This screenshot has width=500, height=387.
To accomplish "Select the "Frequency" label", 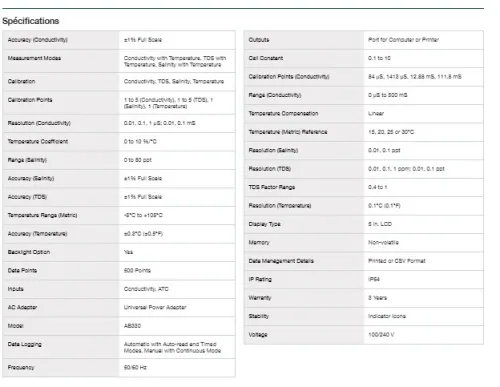I will [21, 368].
